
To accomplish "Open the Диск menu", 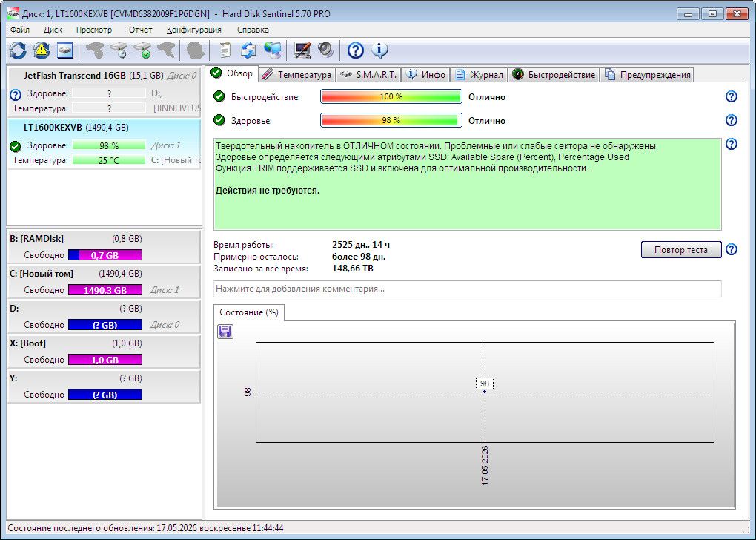I will click(53, 30).
